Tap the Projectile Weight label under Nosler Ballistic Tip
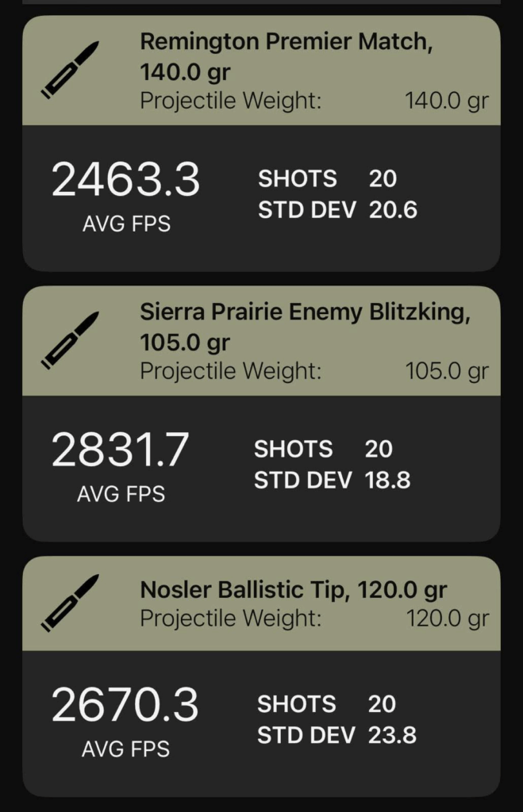 click(x=231, y=619)
